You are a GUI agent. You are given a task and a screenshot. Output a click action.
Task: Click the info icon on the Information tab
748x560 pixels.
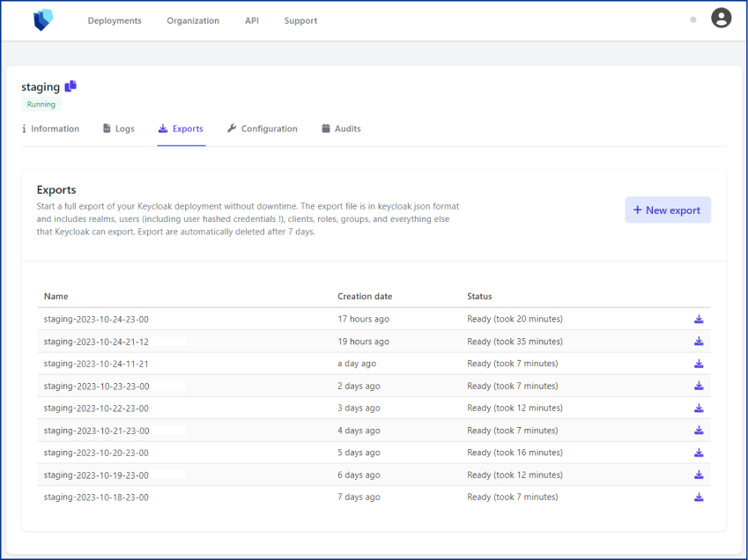pyautogui.click(x=23, y=129)
